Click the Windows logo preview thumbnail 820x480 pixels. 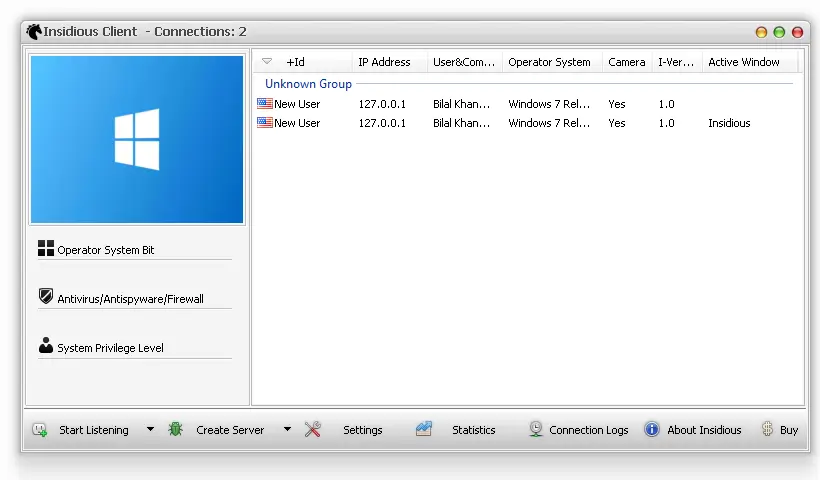[137, 139]
